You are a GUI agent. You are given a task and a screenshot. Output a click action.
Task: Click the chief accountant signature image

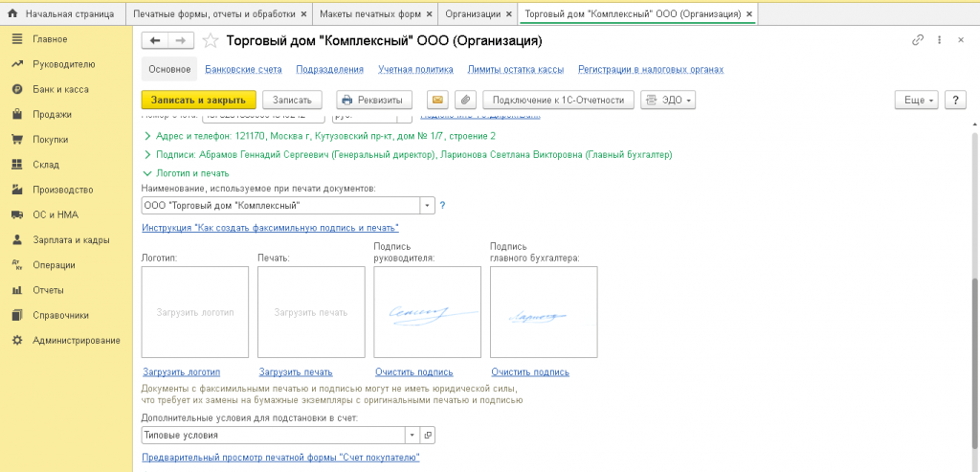tap(544, 312)
